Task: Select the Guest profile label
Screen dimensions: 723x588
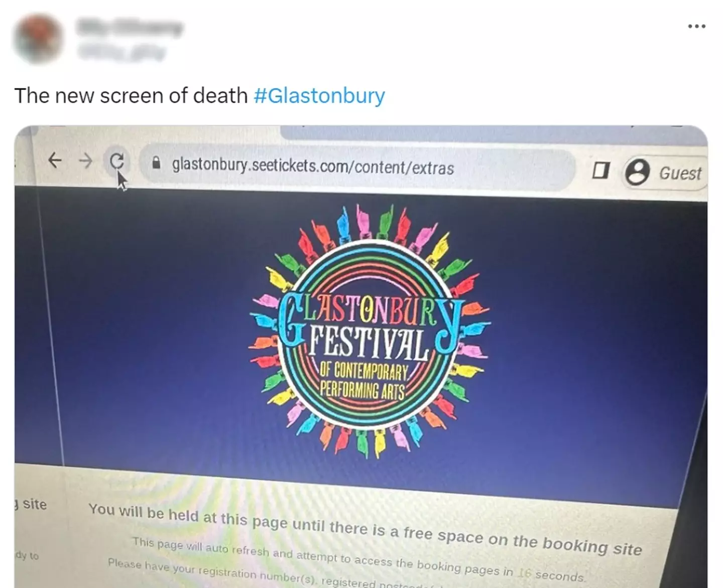Action: pyautogui.click(x=680, y=174)
